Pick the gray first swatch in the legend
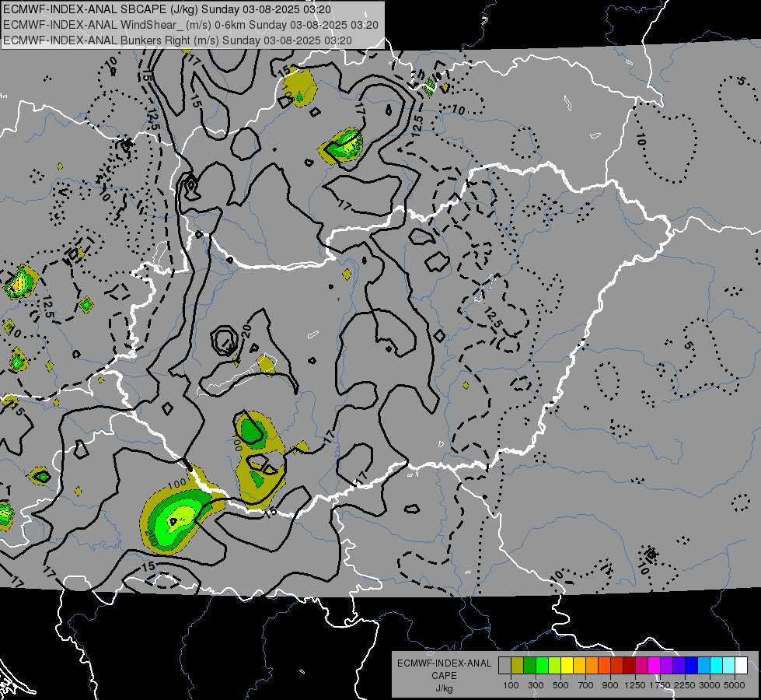761x700 pixels. (x=504, y=666)
